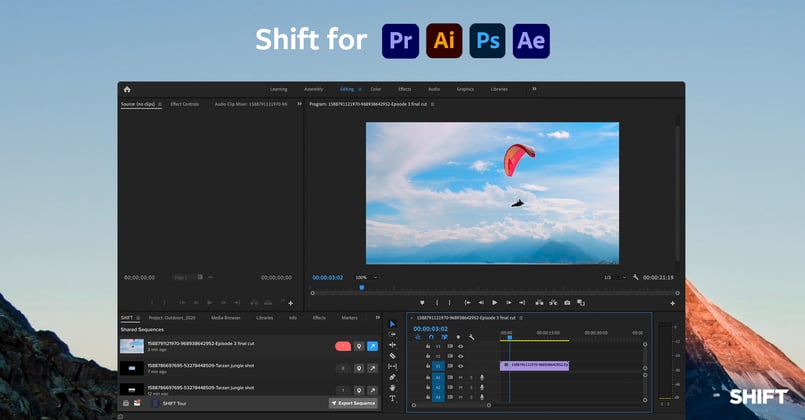The height and width of the screenshot is (420, 805).
Task: Select the Slip tool
Action: (x=392, y=367)
